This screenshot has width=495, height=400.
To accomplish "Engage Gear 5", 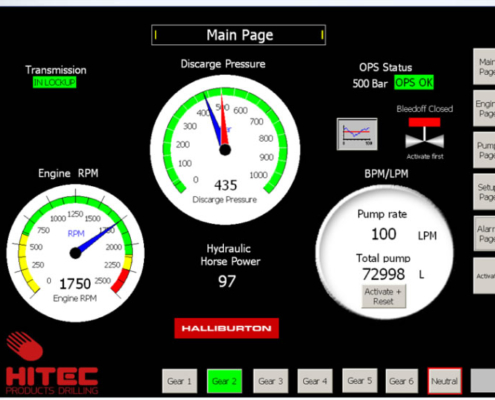I will (360, 380).
